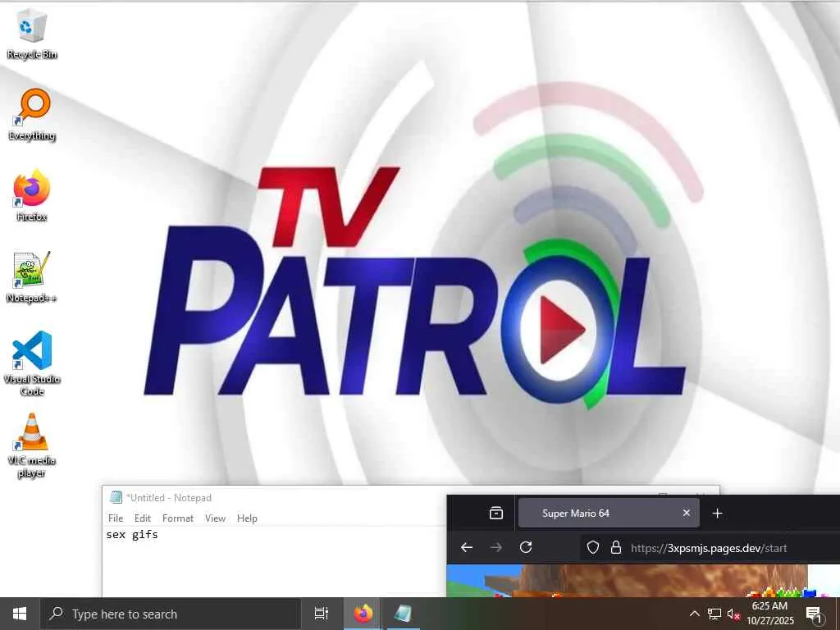840x630 pixels.
Task: Open the network status tray icon
Action: click(714, 614)
